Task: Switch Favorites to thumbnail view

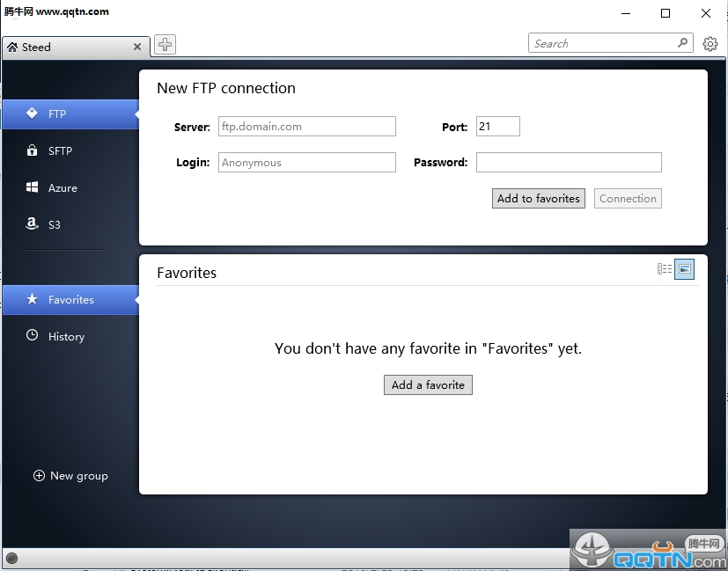Action: click(684, 269)
